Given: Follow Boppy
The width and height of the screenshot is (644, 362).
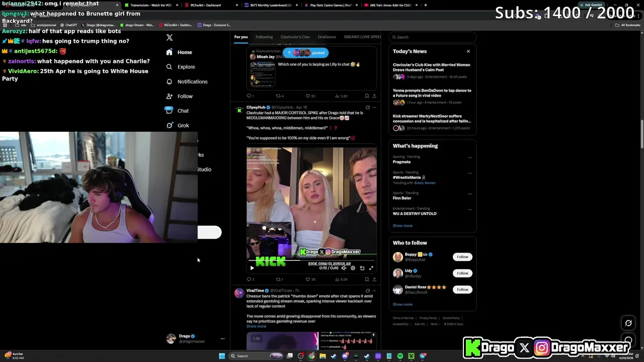Looking at the screenshot, I should click(x=462, y=257).
